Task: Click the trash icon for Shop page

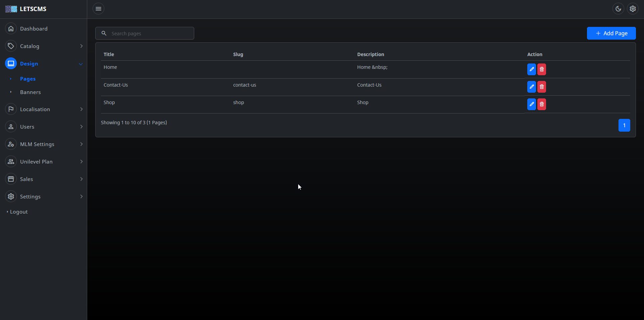Action: [x=541, y=104]
